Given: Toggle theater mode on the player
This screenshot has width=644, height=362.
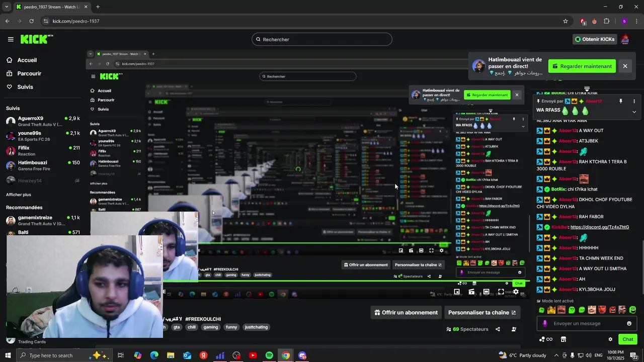Looking at the screenshot, I should 486,292.
